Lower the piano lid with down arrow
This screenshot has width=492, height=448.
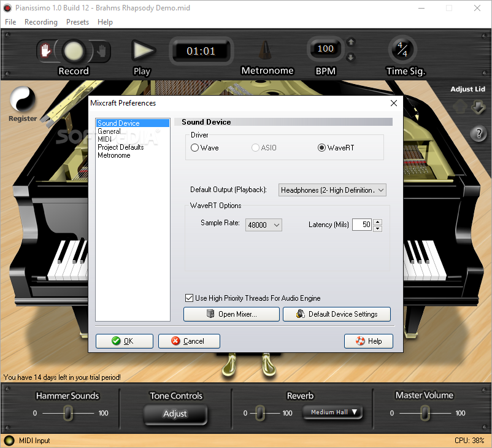click(478, 107)
